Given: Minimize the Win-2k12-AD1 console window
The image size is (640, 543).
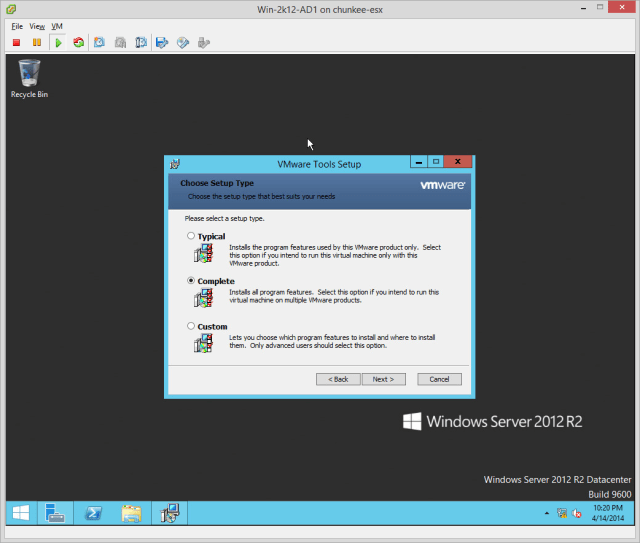Looking at the screenshot, I should [584, 8].
